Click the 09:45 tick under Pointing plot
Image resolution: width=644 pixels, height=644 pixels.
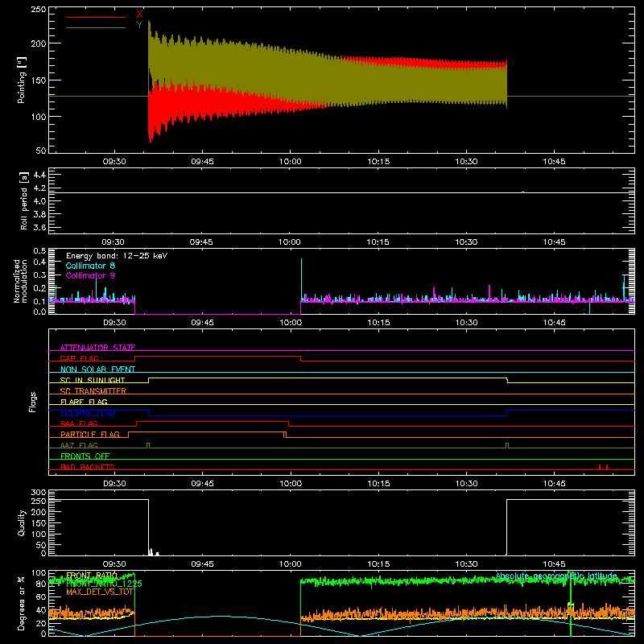point(202,162)
